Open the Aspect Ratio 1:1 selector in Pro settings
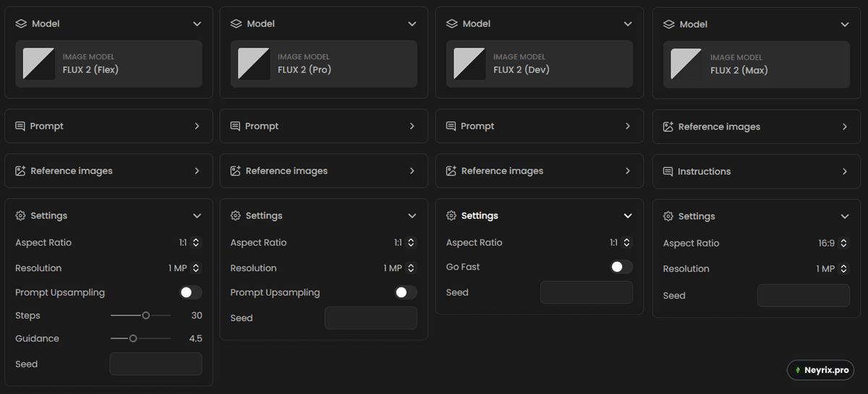 click(x=404, y=243)
